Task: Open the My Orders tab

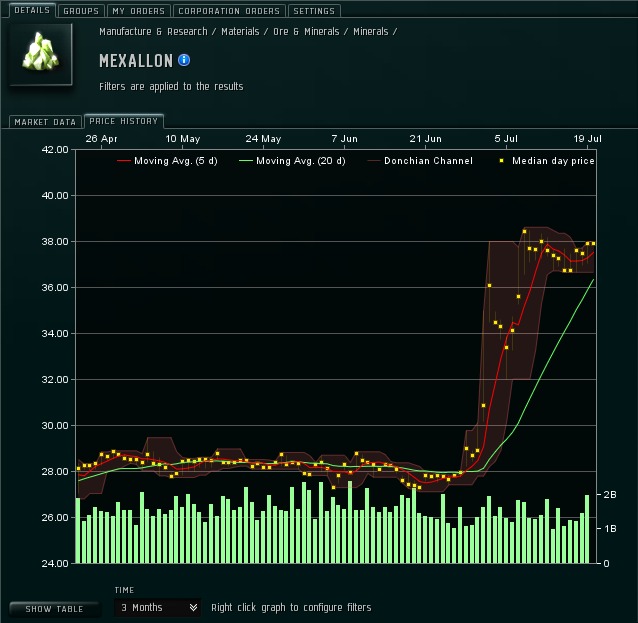Action: (138, 11)
